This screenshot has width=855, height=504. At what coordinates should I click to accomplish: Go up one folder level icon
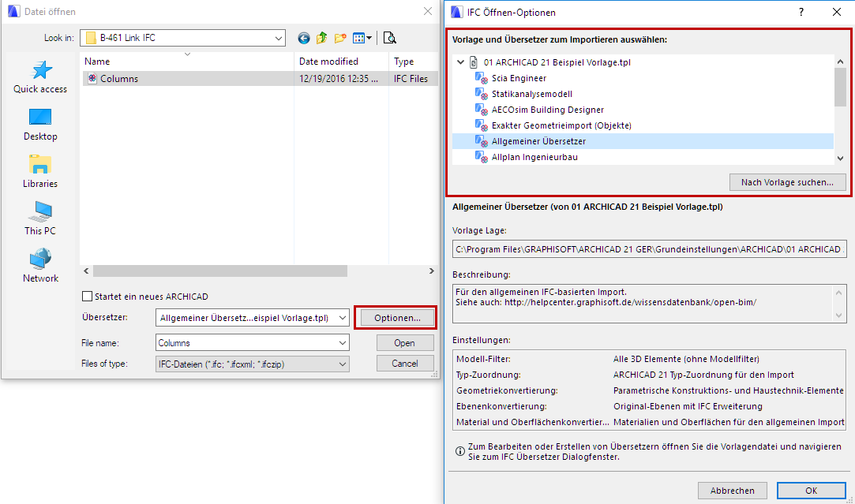[322, 38]
